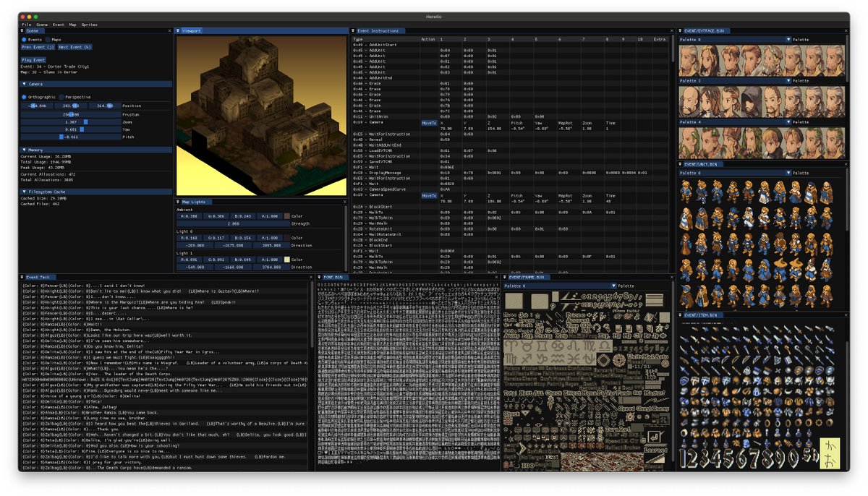Click the camera Yaw slider
Viewport: 868px width, 496px height.
(71, 129)
